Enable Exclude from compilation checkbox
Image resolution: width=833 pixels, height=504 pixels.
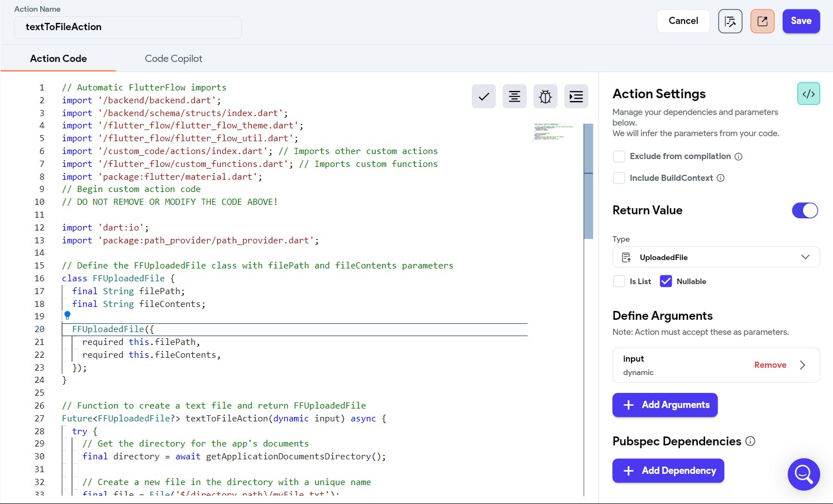tap(619, 156)
